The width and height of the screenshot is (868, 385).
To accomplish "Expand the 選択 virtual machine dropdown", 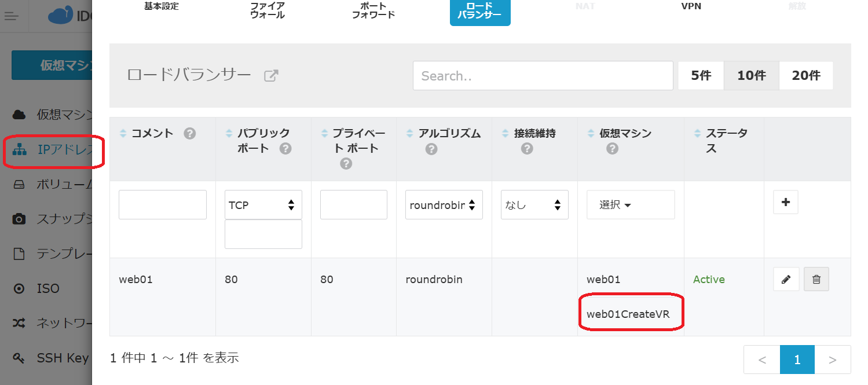I will point(630,205).
